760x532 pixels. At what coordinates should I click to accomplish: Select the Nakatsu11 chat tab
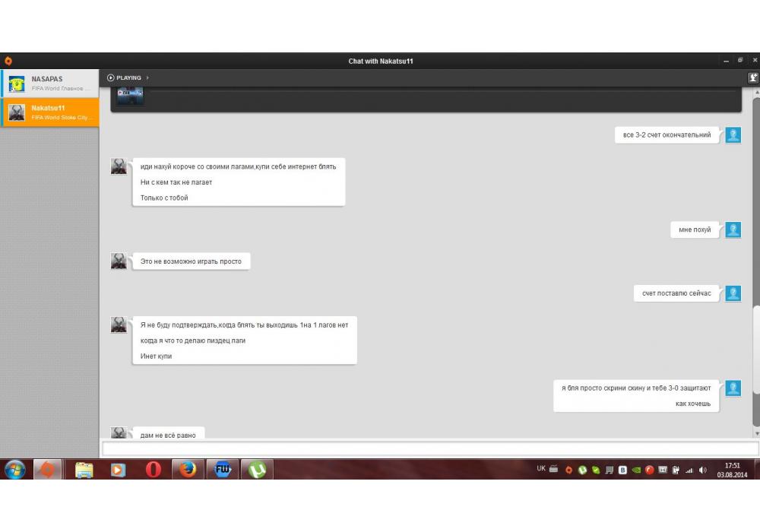(50, 112)
